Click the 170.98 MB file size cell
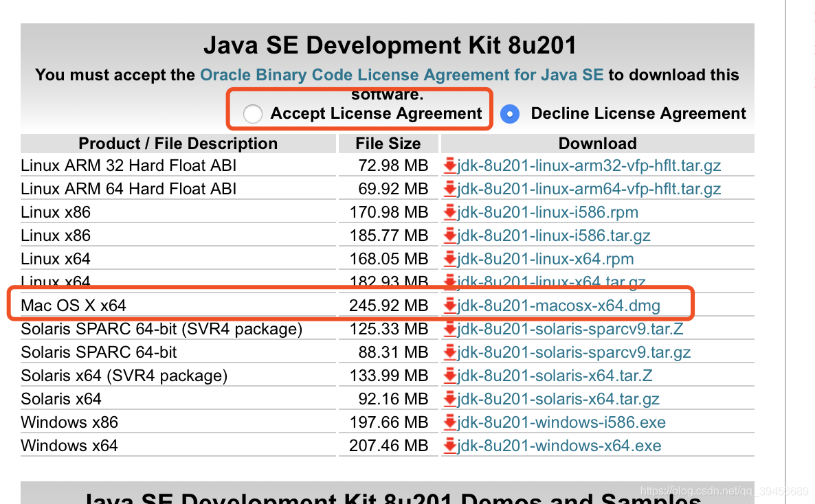 (388, 212)
